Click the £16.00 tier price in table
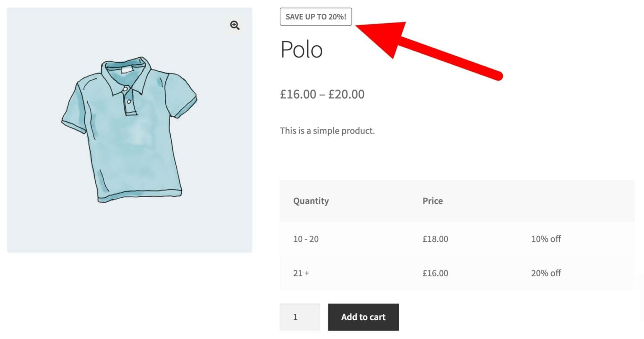The height and width of the screenshot is (339, 644). [x=435, y=273]
